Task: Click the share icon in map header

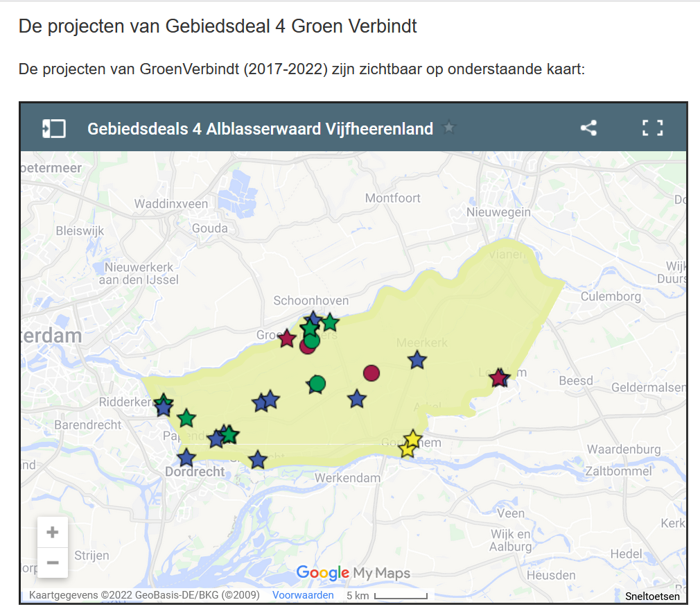Action: 588,128
